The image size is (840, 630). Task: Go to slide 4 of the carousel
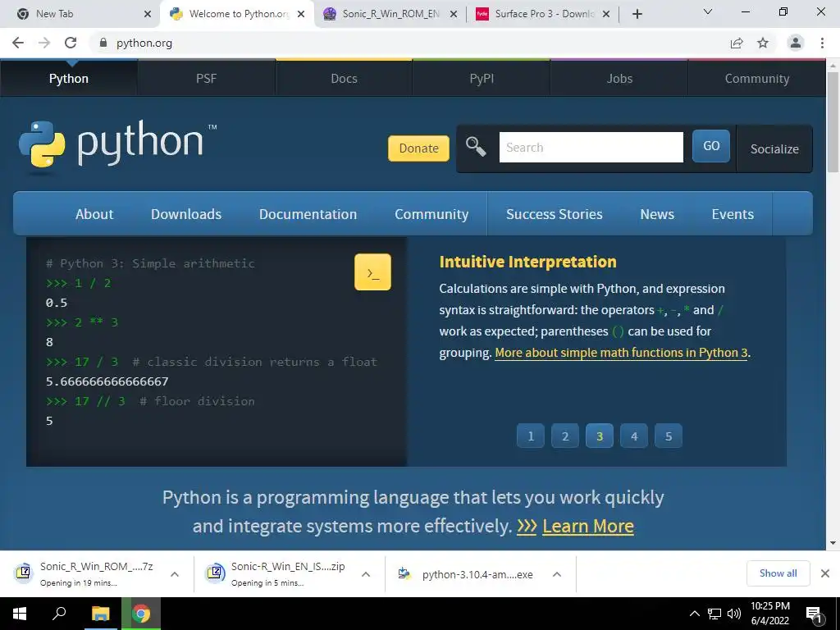[634, 436]
